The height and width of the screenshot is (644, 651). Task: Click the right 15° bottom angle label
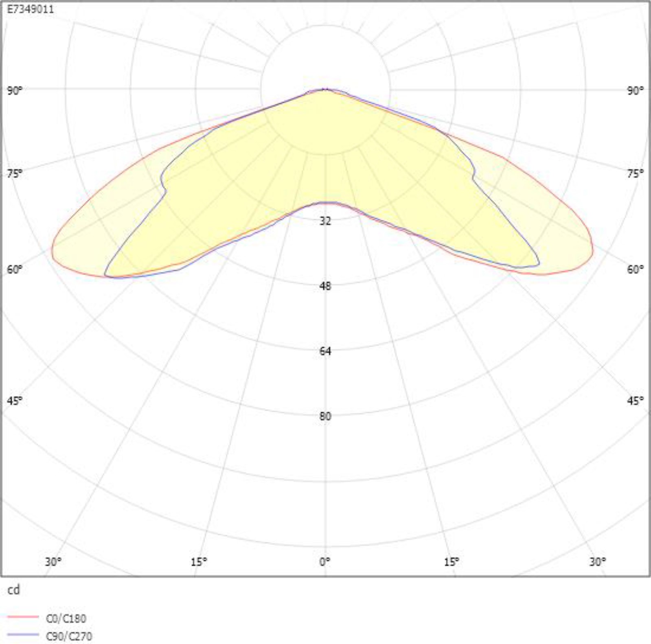click(451, 562)
